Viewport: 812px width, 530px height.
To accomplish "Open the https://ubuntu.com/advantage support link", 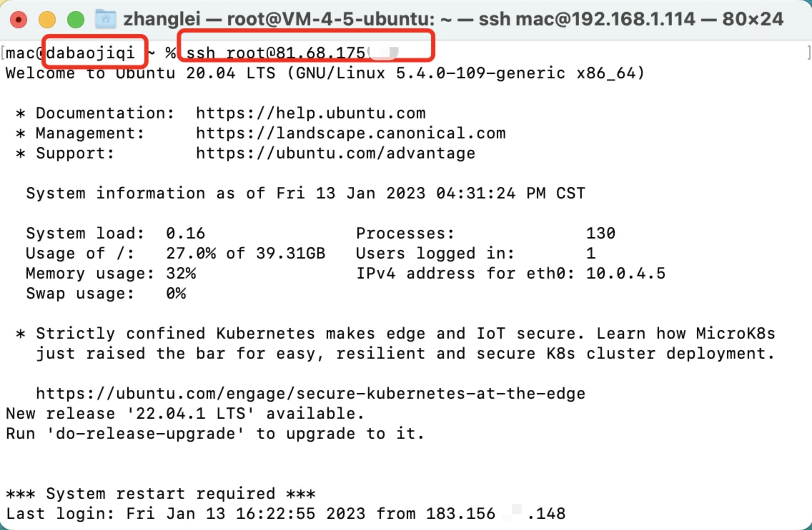I will (x=336, y=153).
